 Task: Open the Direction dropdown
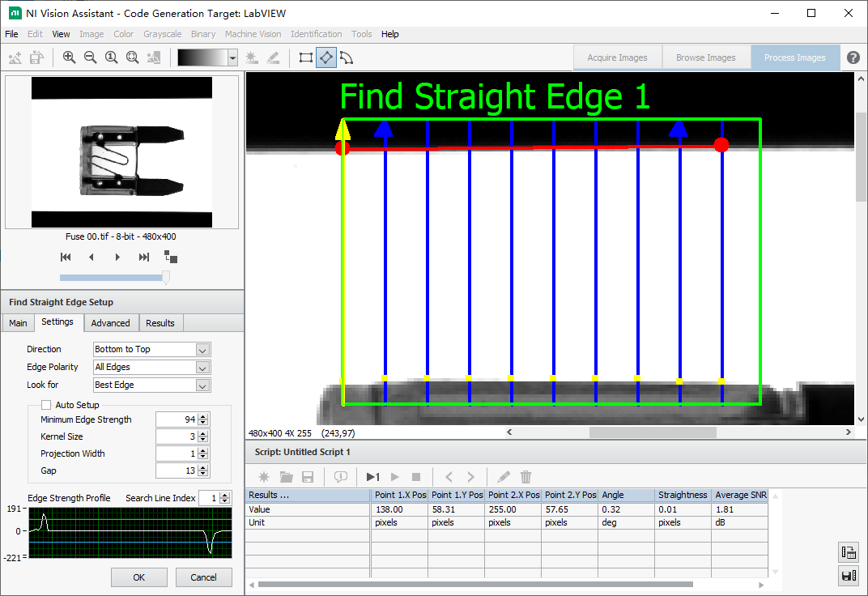[x=202, y=350]
